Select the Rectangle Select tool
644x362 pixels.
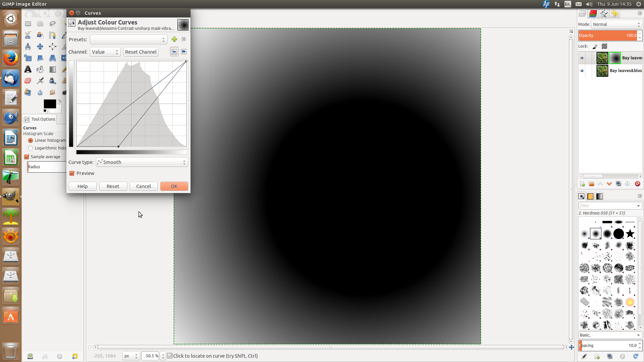click(x=28, y=24)
